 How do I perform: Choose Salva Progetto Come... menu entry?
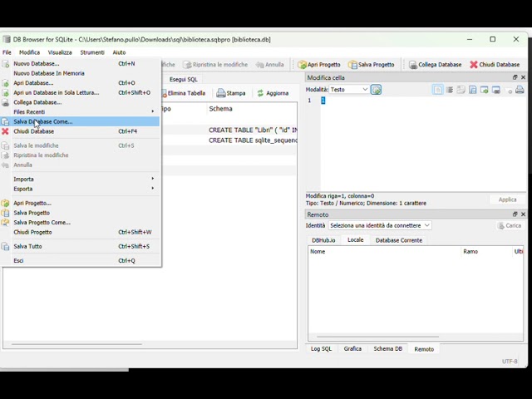click(x=80, y=222)
